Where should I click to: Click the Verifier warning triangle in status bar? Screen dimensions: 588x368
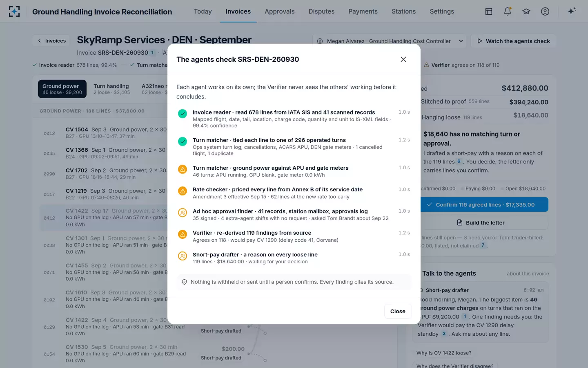[x=426, y=65]
